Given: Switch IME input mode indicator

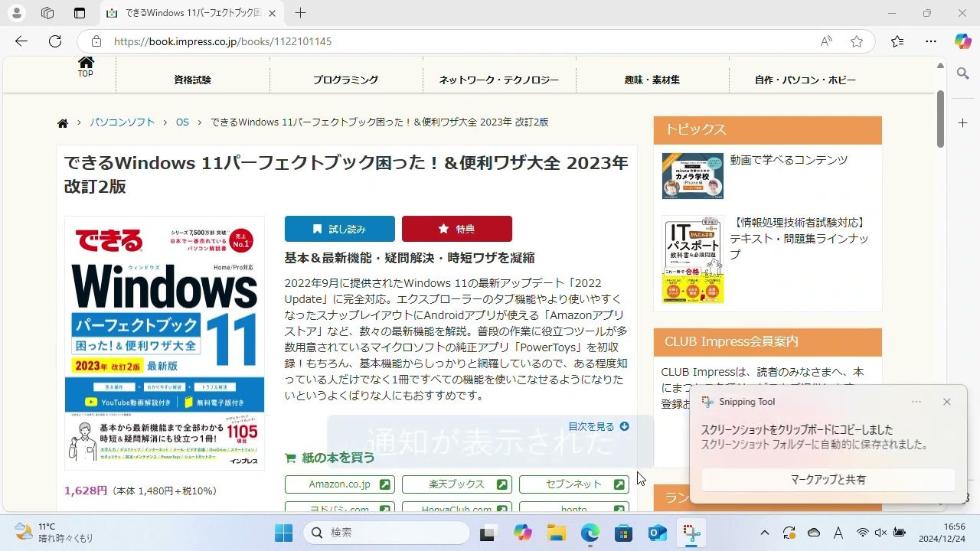Looking at the screenshot, I should point(838,533).
